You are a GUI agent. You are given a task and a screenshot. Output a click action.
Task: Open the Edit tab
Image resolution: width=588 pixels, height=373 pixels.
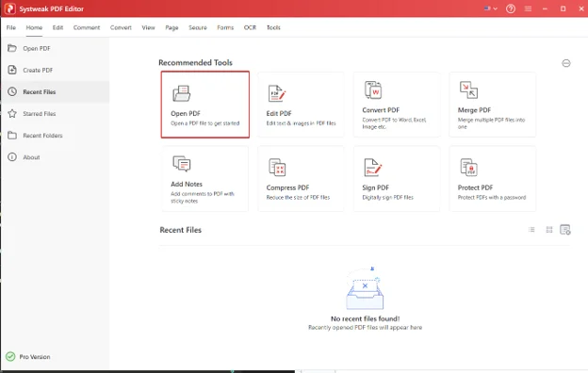57,27
